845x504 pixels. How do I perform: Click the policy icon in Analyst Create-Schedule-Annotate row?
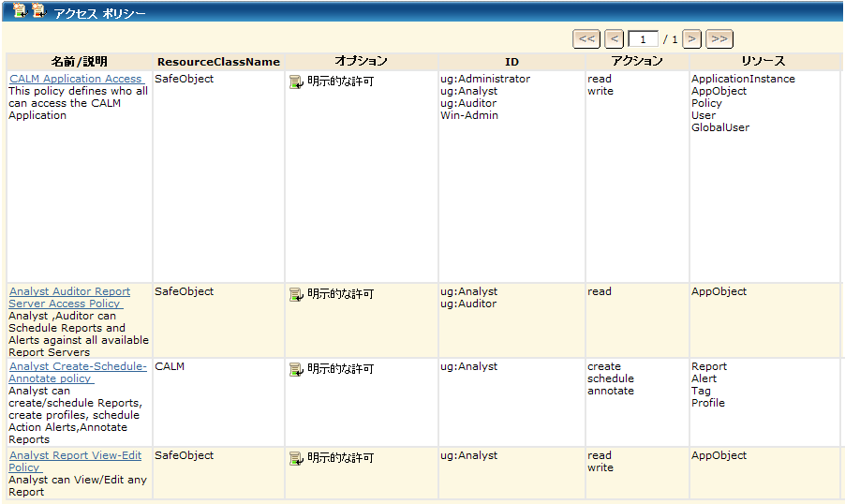pos(296,369)
